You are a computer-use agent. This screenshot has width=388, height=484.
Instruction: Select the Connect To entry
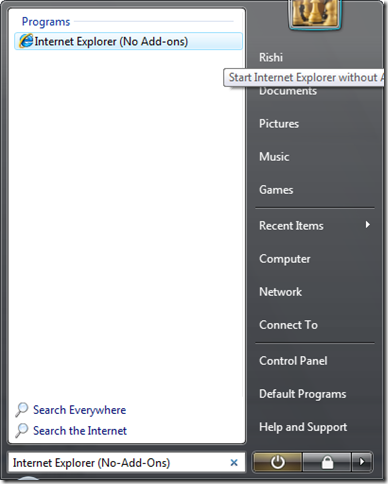(288, 325)
